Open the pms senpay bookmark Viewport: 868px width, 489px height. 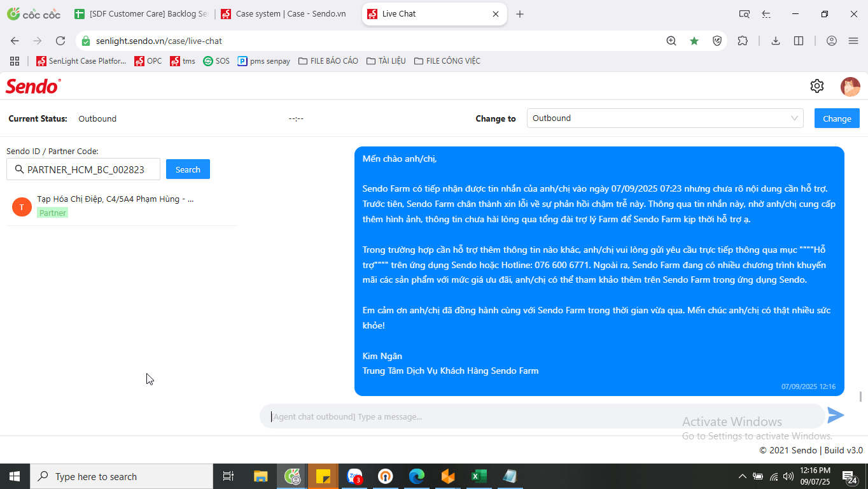pyautogui.click(x=264, y=61)
